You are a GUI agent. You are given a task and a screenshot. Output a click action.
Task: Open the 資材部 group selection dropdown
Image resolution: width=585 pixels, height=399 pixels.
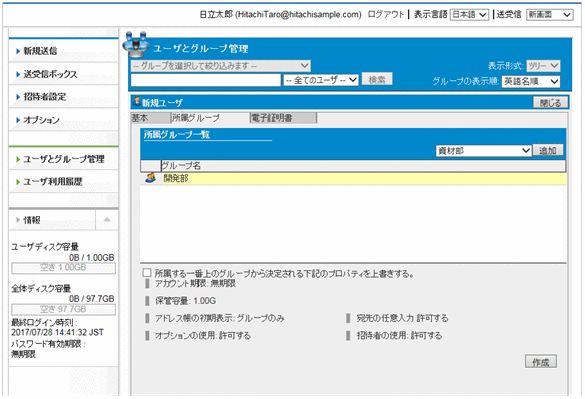[484, 151]
